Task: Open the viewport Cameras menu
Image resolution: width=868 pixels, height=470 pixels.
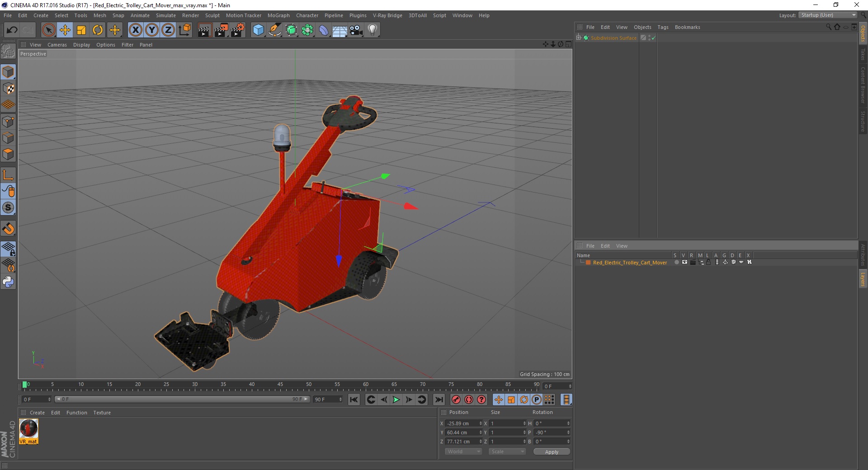Action: (57, 45)
